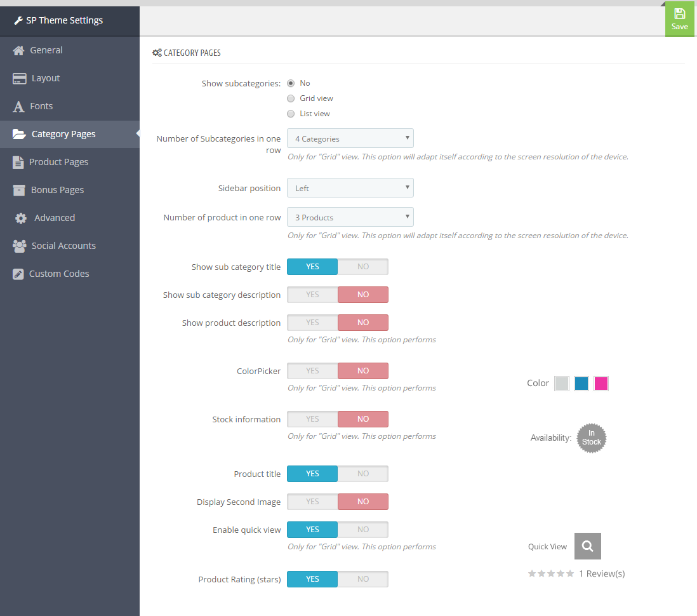Click the Custom Codes pencil icon
This screenshot has width=697, height=616.
[18, 274]
